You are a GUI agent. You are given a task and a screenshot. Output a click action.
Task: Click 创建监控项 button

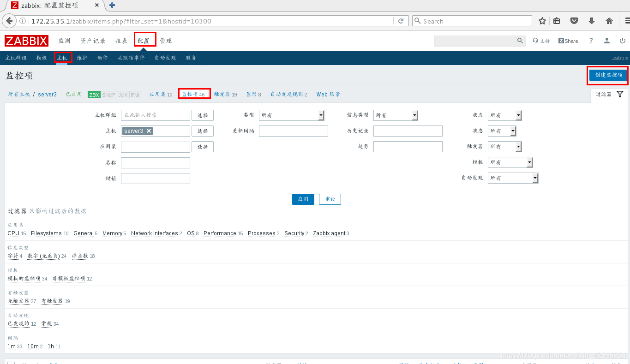[608, 75]
